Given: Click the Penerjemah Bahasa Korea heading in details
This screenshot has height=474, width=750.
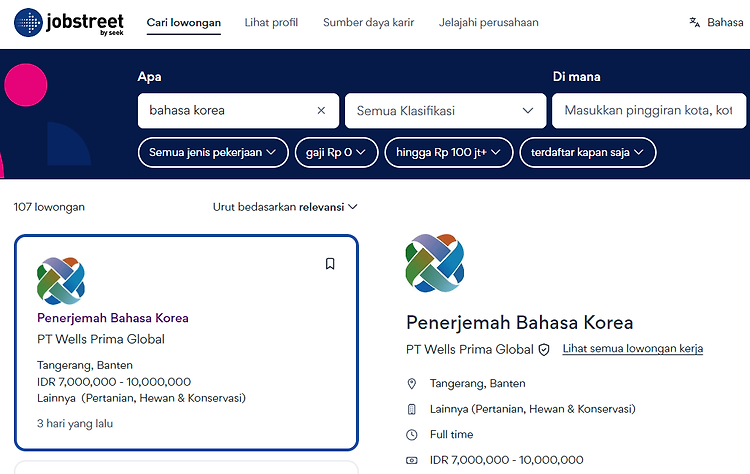Looking at the screenshot, I should tap(520, 323).
